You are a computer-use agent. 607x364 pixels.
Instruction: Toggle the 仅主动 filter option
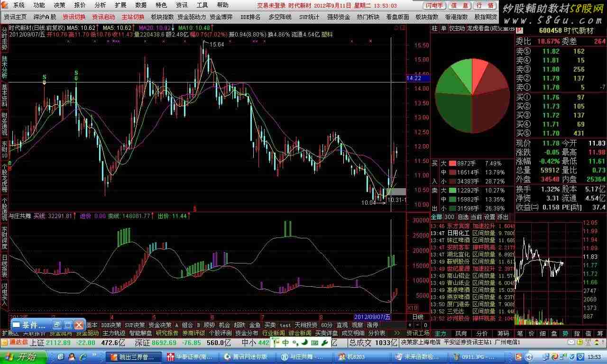coord(457,28)
